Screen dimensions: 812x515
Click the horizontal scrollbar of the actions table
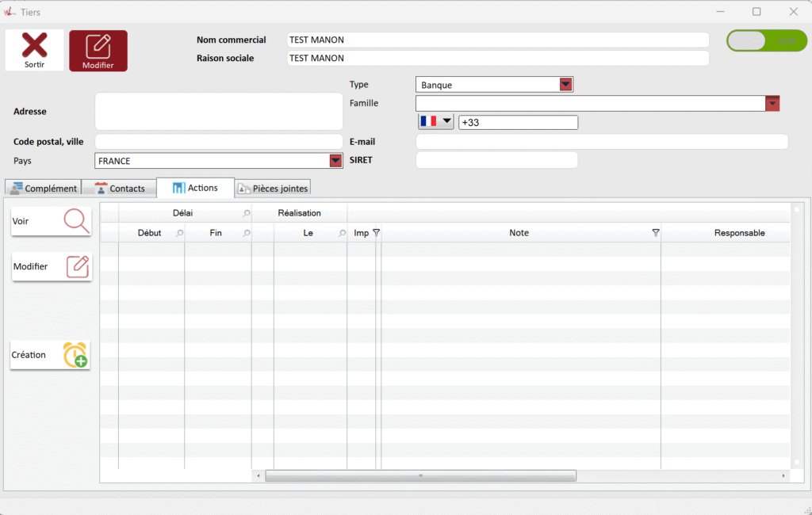point(420,476)
